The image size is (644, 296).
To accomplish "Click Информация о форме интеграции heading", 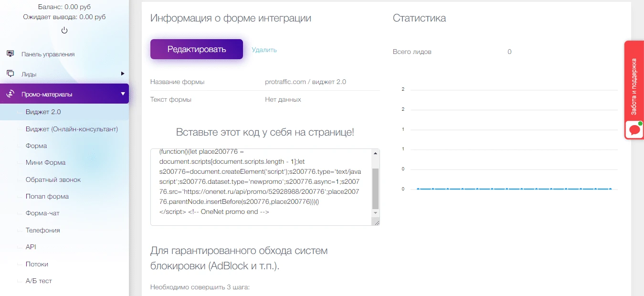I will 231,18.
